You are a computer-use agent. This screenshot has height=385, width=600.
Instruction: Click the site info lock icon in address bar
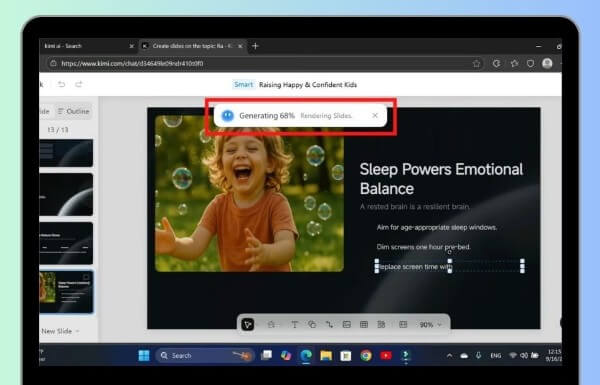click(54, 64)
